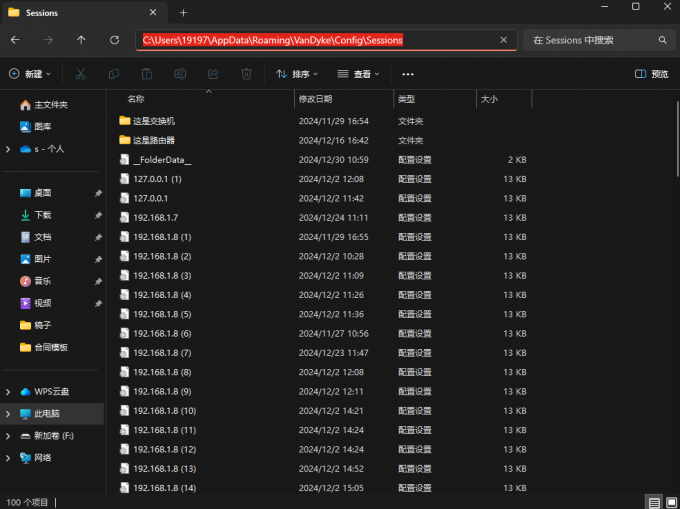Image resolution: width=680 pixels, height=509 pixels.
Task: Sort by 大小 column header
Action: (489, 99)
